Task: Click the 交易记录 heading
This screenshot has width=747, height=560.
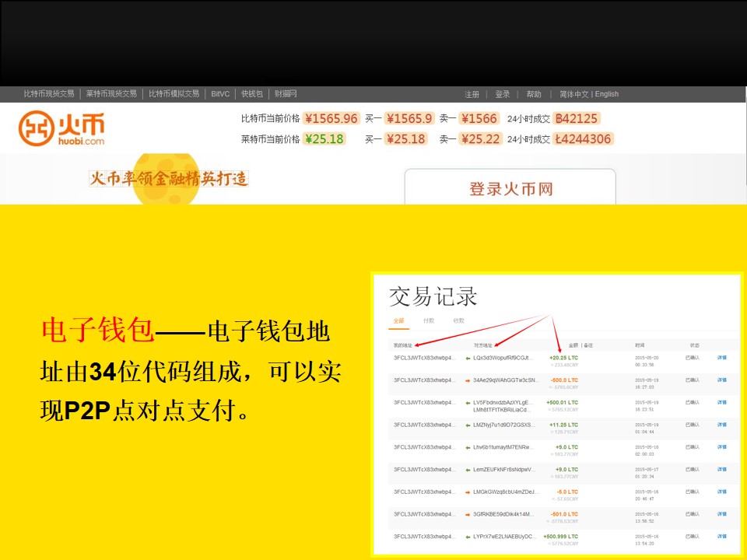Action: coord(433,296)
